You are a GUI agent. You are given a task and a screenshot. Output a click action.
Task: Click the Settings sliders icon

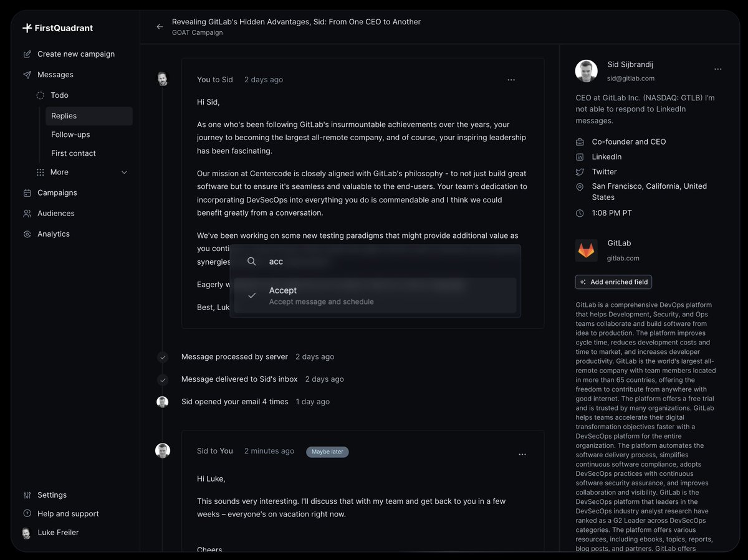click(27, 495)
